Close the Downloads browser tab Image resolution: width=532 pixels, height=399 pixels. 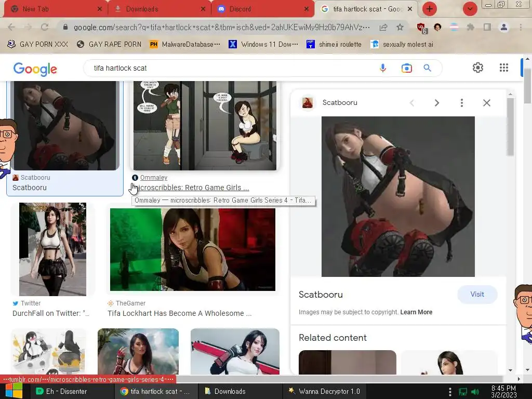pos(203,9)
